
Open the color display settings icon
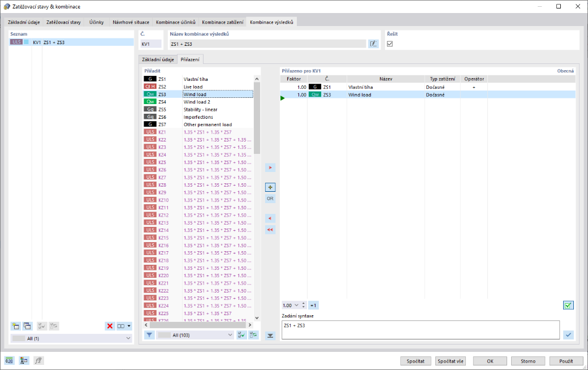click(x=24, y=360)
